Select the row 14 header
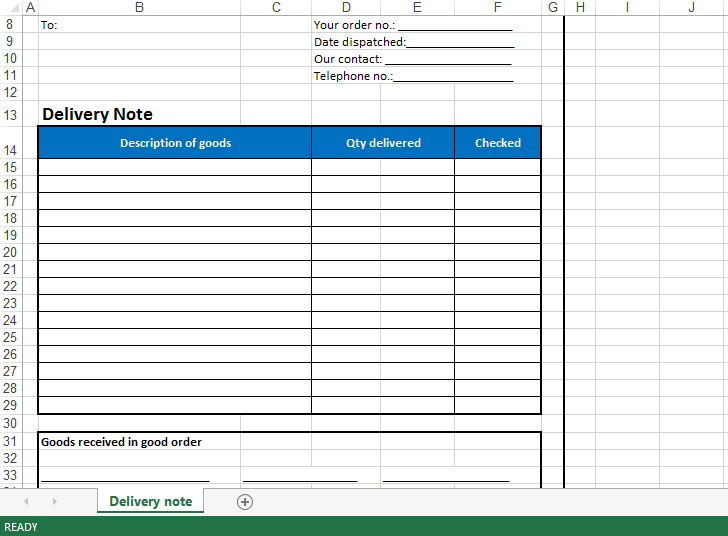 click(11, 150)
